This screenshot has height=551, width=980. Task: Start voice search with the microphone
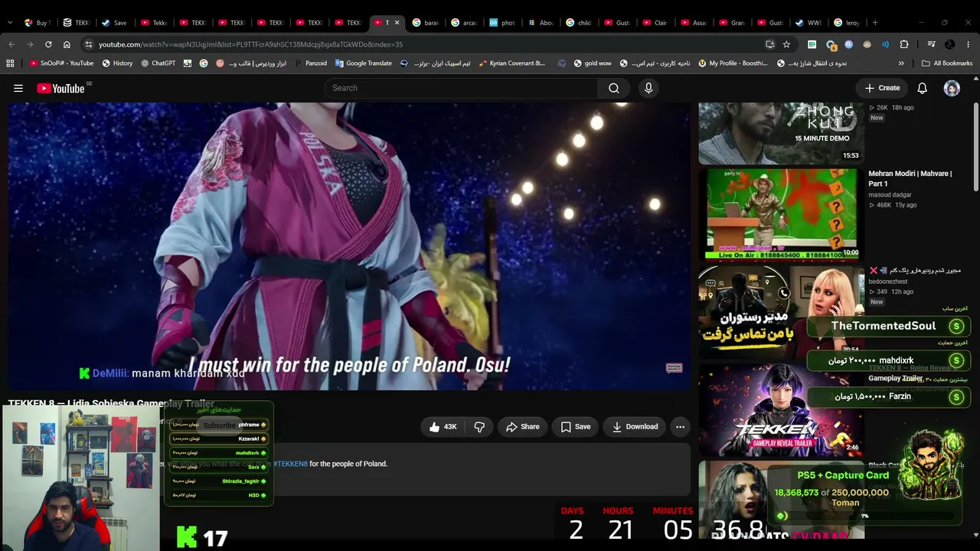click(x=648, y=88)
